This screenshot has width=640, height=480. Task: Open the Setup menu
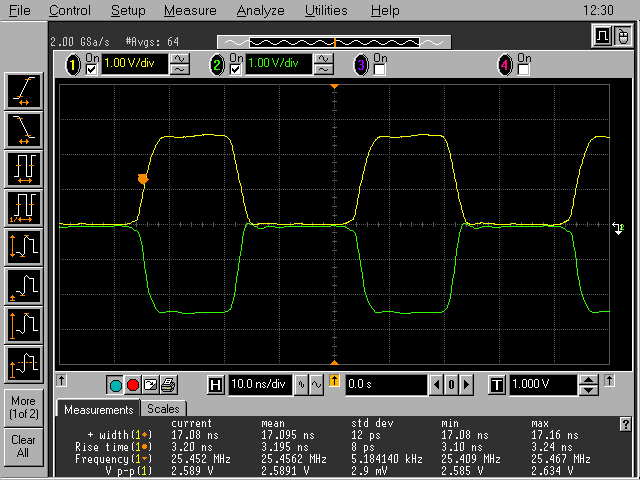coord(128,10)
